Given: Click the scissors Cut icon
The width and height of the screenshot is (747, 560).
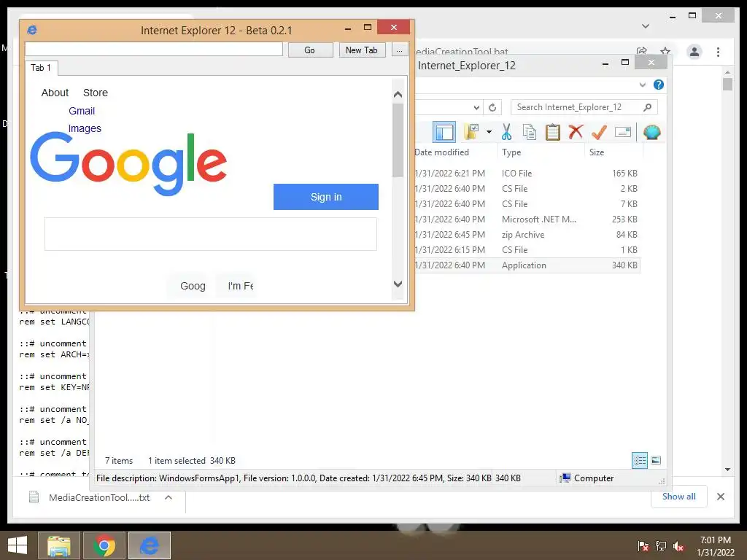Looking at the screenshot, I should click(506, 131).
